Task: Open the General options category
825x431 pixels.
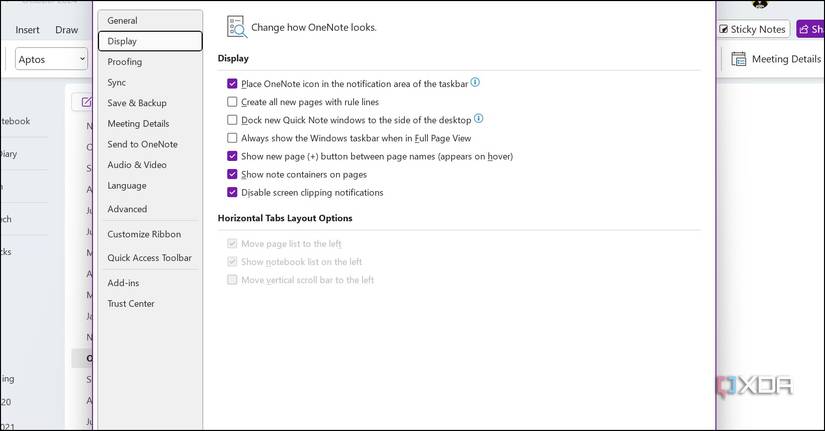Action: point(150,21)
